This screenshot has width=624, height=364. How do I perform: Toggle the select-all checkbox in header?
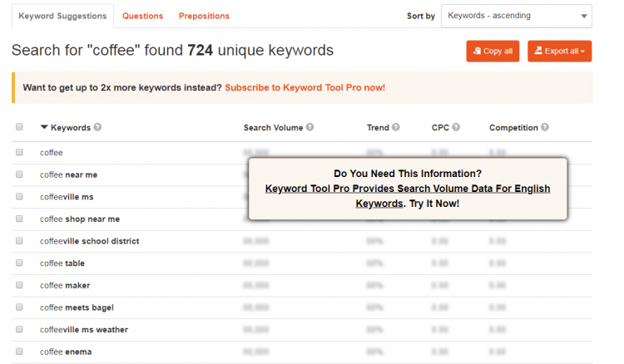coord(19,127)
